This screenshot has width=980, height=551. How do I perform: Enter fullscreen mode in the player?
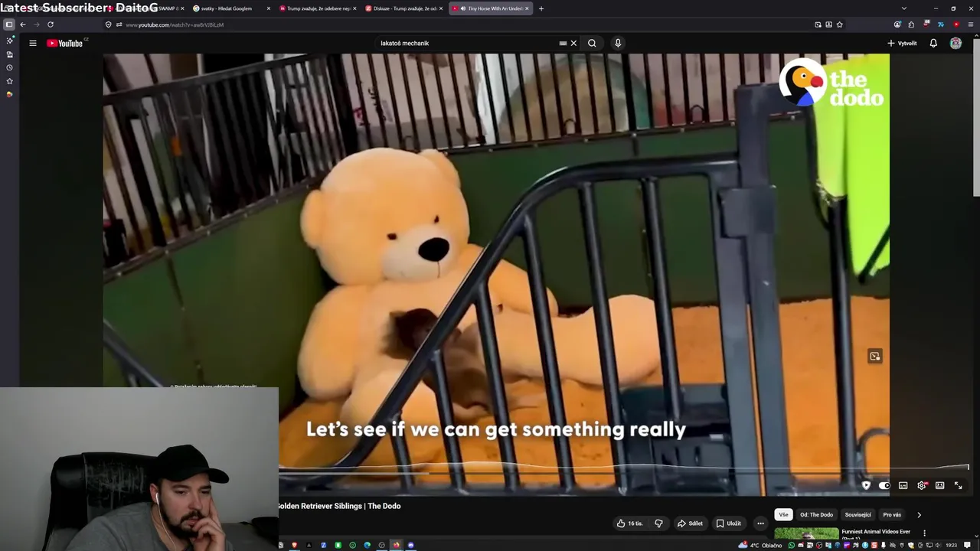pos(958,485)
